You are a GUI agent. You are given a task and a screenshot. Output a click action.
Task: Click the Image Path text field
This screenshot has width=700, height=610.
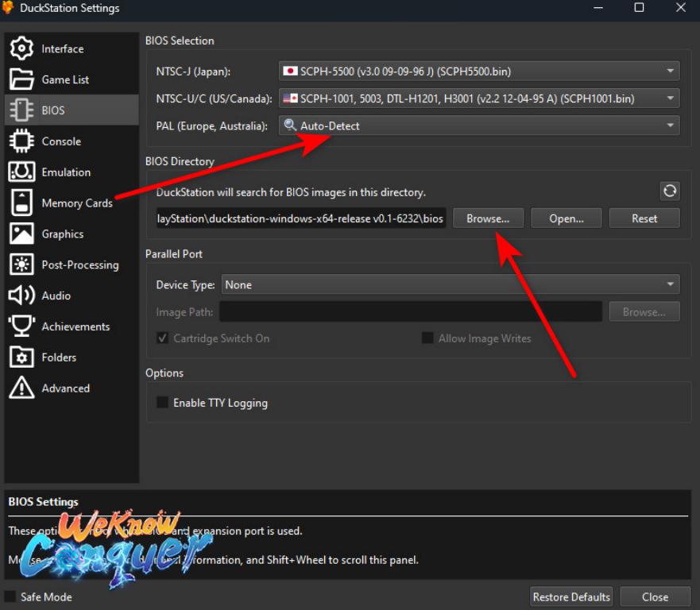pyautogui.click(x=411, y=312)
